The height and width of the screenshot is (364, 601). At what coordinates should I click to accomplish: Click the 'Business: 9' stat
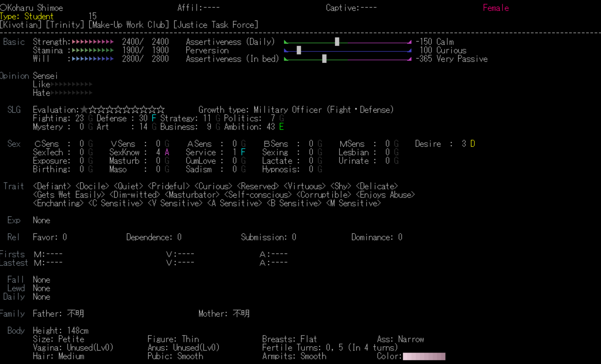tap(186, 127)
